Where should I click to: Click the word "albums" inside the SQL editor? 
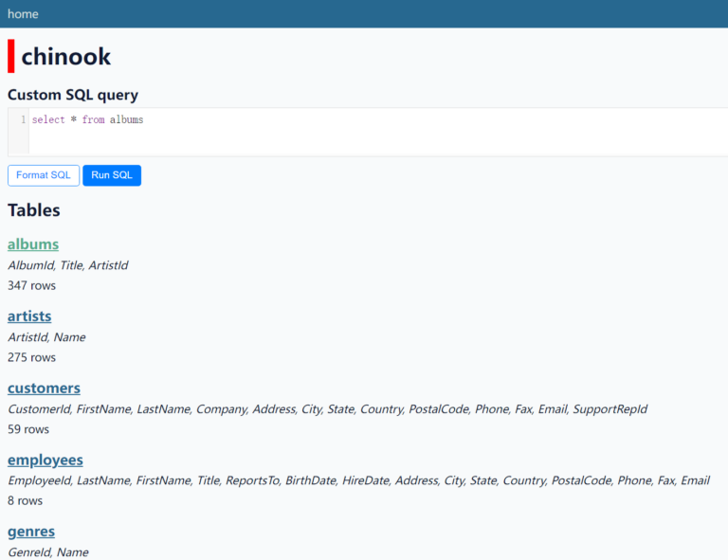pos(126,120)
